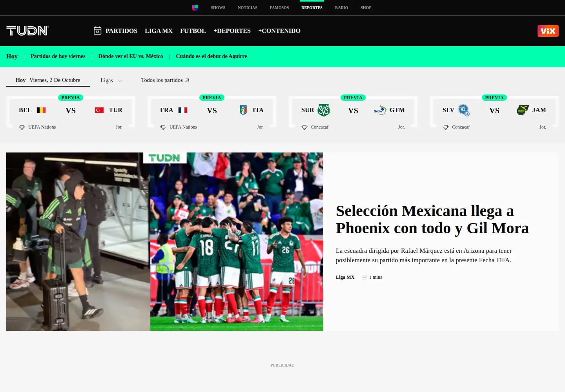Open RADIO in the top bar

click(341, 7)
